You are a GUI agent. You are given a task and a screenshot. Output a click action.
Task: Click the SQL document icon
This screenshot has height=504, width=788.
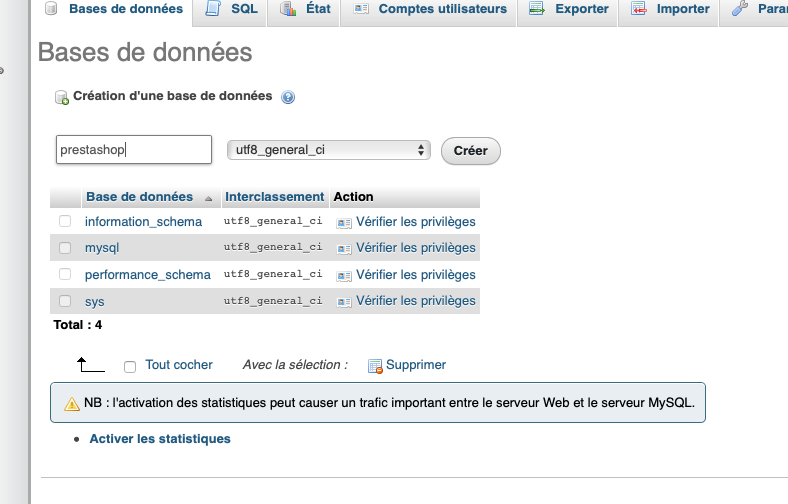click(213, 9)
